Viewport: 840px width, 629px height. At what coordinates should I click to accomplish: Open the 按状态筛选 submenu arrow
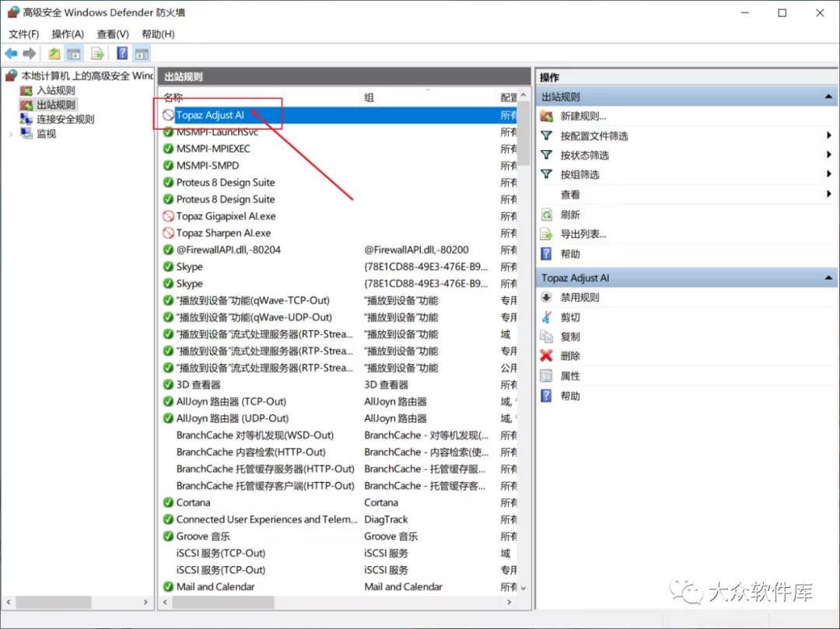point(829,156)
